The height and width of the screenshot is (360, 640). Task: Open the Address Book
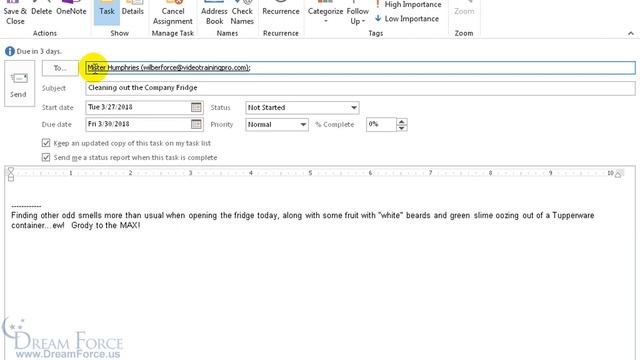click(x=214, y=13)
